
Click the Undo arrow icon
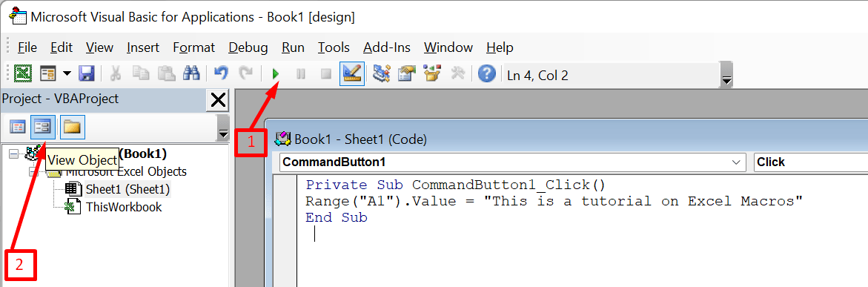click(221, 73)
